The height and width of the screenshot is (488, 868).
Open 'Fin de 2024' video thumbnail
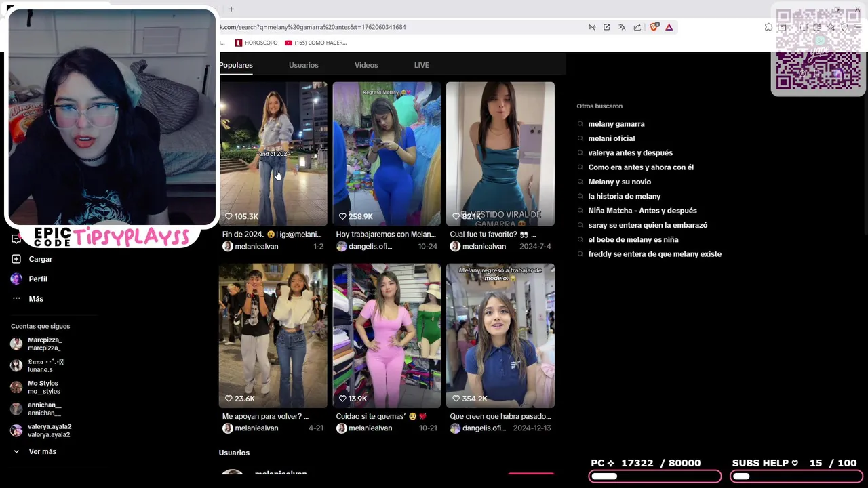[x=273, y=154]
